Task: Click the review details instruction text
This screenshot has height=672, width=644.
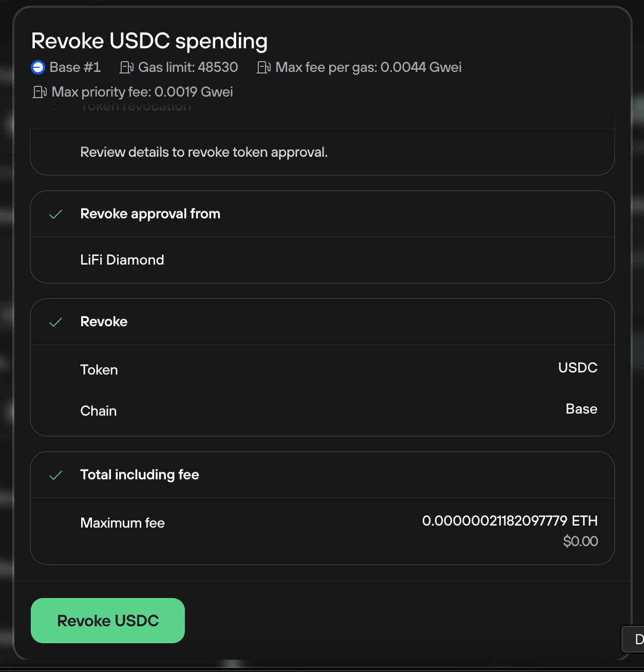Action: (203, 152)
